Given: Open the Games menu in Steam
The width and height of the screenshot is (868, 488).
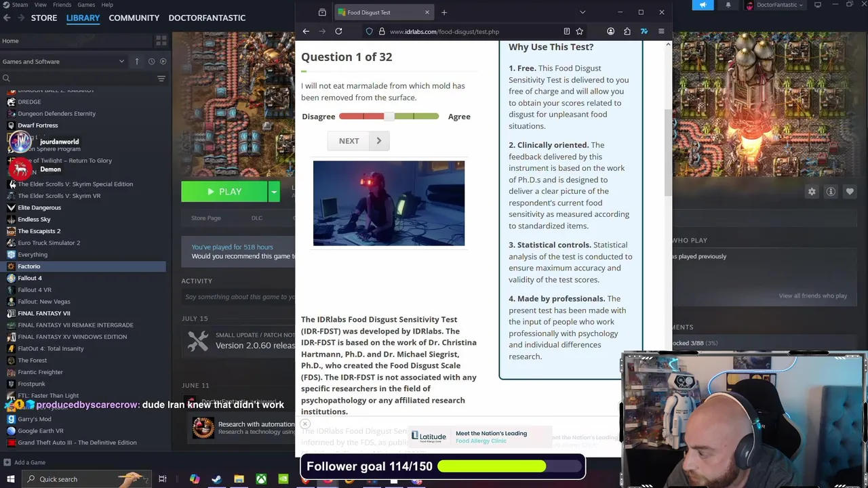Looking at the screenshot, I should coord(86,5).
